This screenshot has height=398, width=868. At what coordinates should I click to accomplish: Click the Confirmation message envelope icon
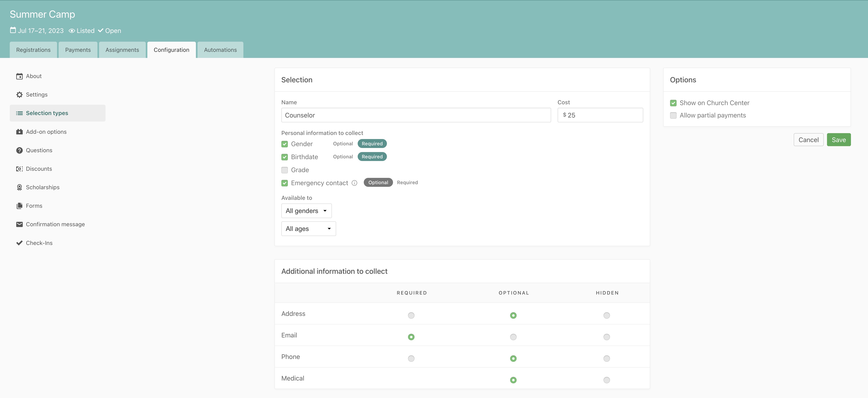click(x=19, y=224)
